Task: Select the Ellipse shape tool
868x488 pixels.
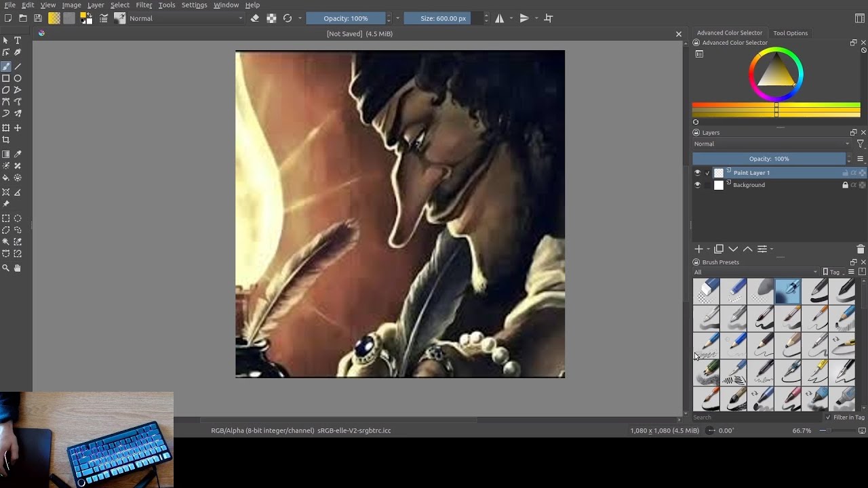Action: [18, 79]
